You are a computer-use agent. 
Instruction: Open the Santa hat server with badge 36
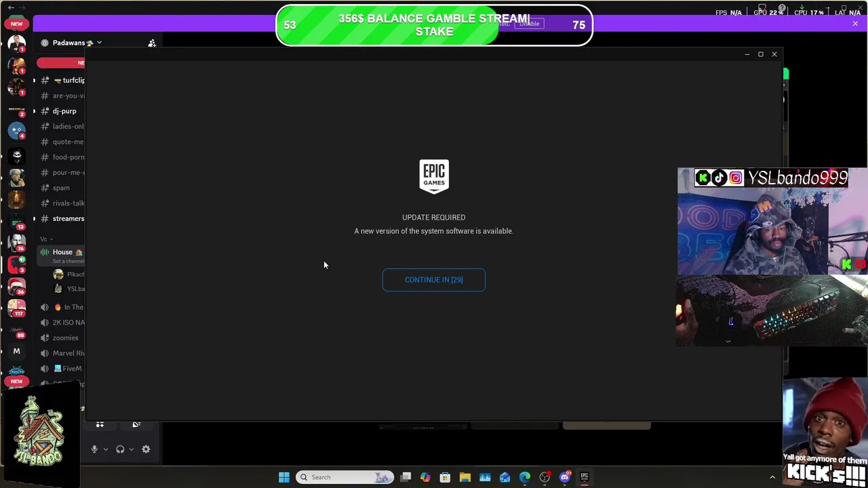16,286
